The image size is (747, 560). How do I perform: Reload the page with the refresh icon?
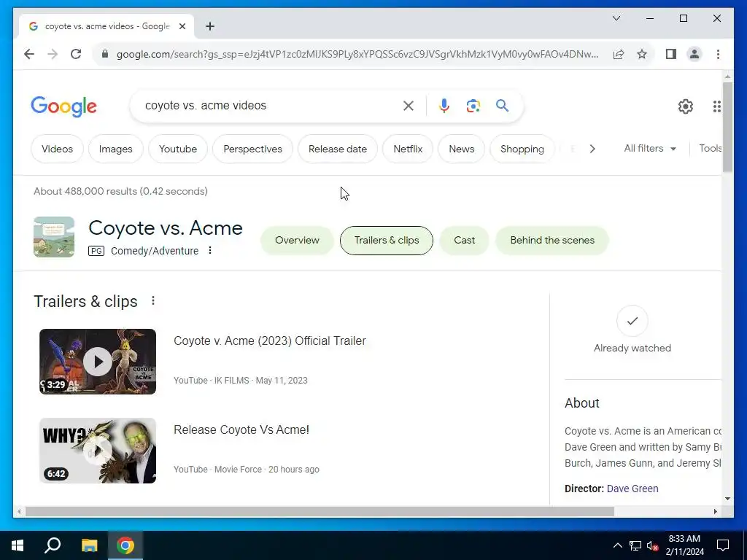point(76,54)
